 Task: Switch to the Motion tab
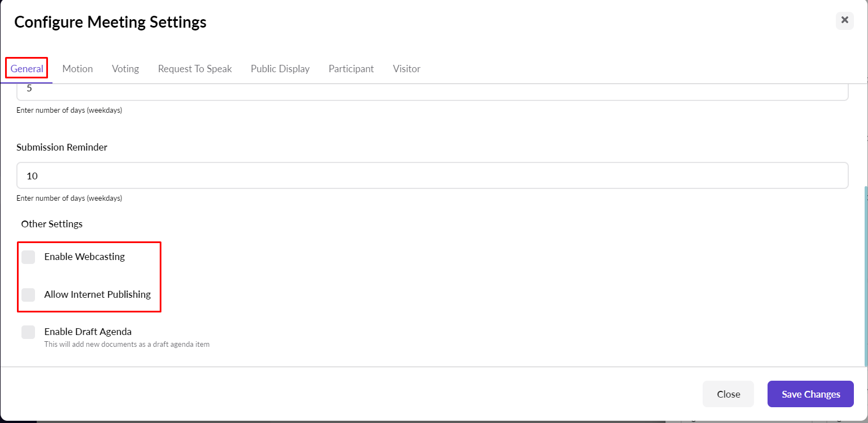click(x=77, y=68)
